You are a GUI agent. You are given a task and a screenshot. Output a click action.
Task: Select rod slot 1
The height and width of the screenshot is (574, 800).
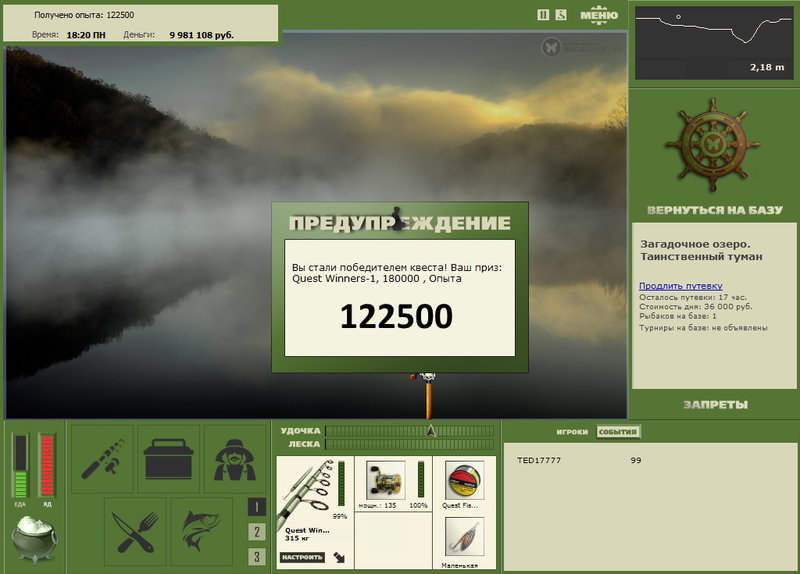(257, 507)
